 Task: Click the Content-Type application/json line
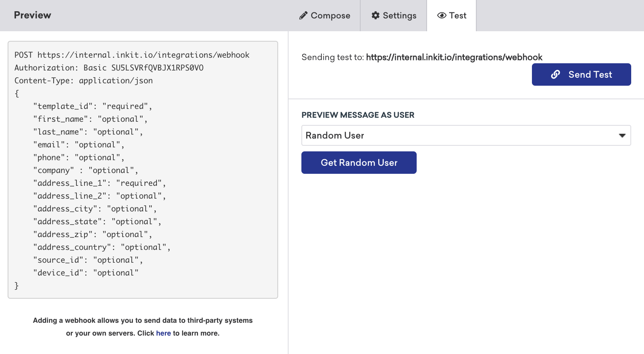pos(84,80)
